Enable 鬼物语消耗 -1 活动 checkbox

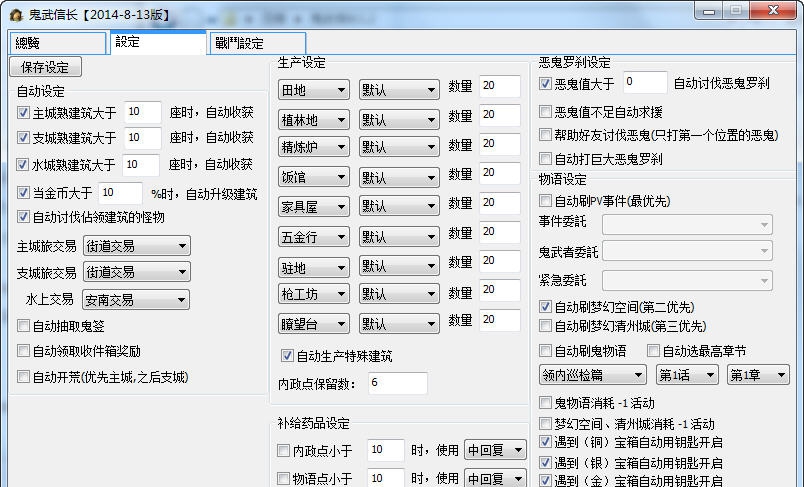pyautogui.click(x=545, y=402)
